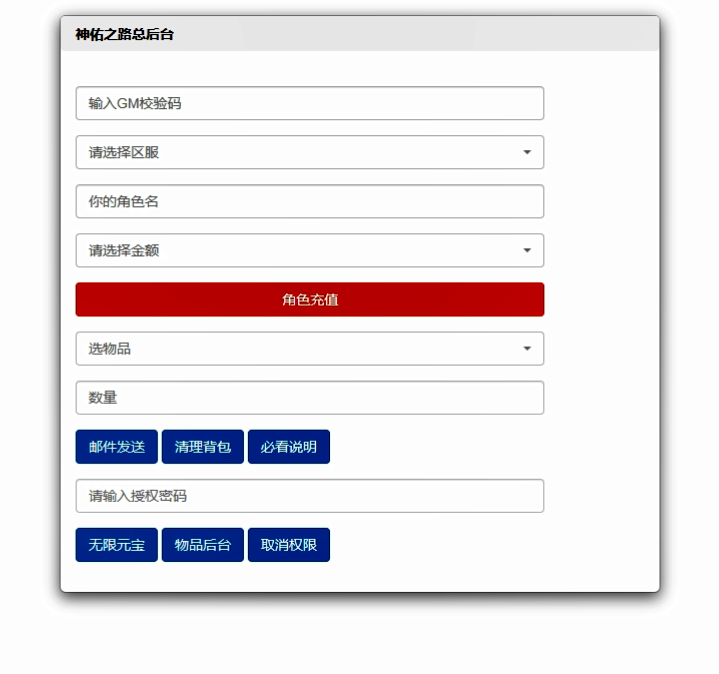Viewport: 719px width, 674px height.
Task: Click the gray header bar of the panel
Action: pyautogui.click(x=360, y=33)
